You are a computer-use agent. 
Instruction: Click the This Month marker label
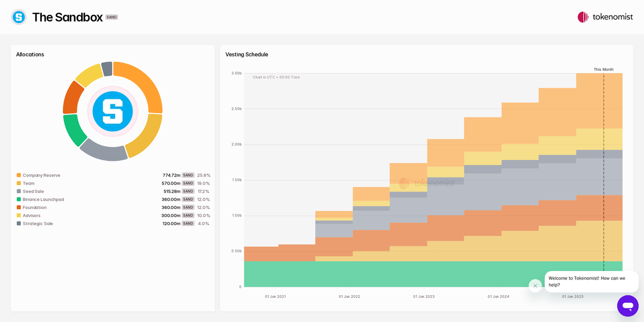(603, 69)
